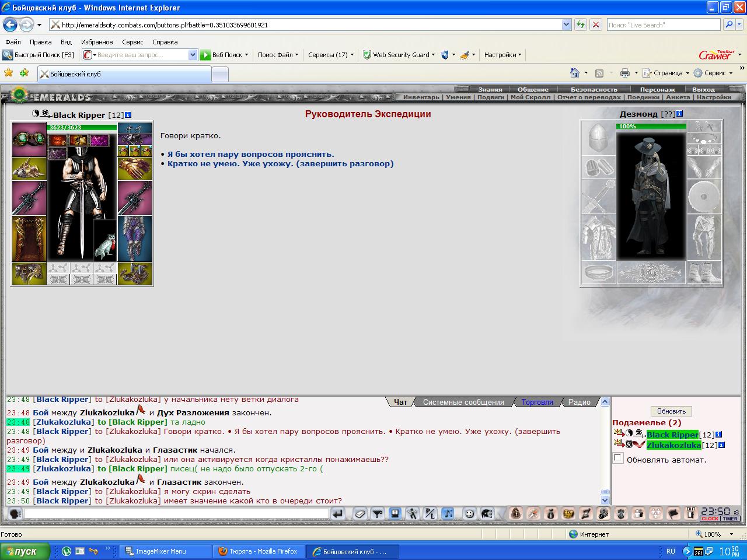This screenshot has width=747, height=560.
Task: Click the brown cloak armor item
Action: [29, 239]
